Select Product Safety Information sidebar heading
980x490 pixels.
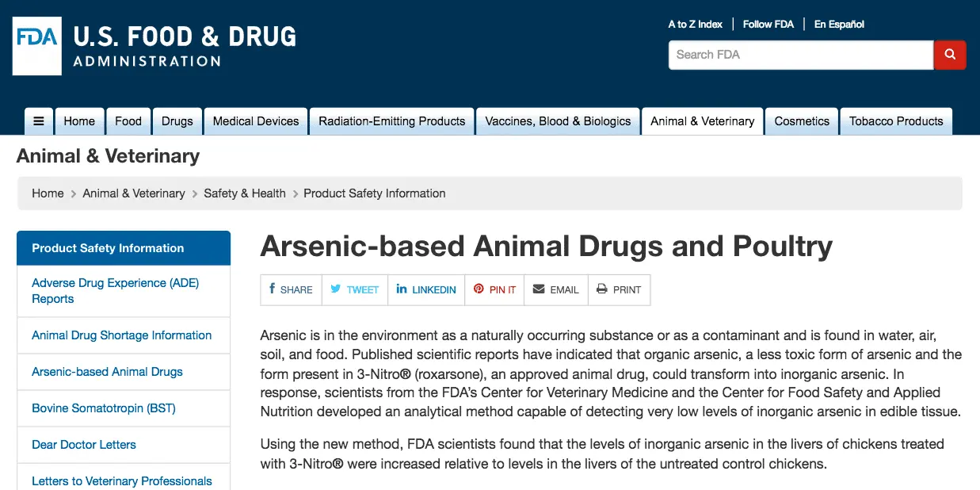(x=108, y=248)
